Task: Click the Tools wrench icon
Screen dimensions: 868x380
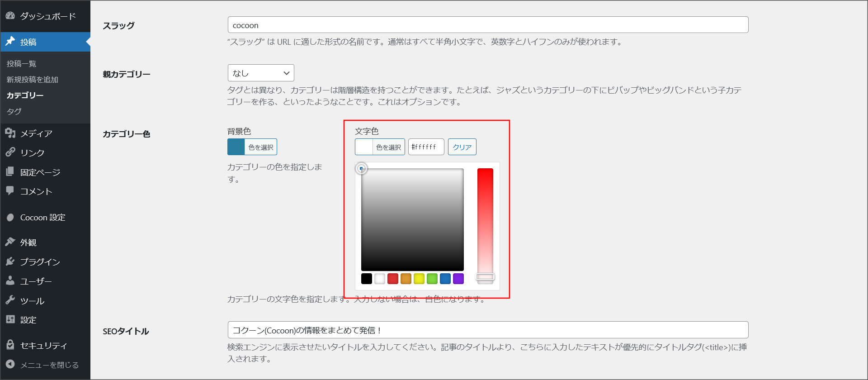Action: coord(10,300)
